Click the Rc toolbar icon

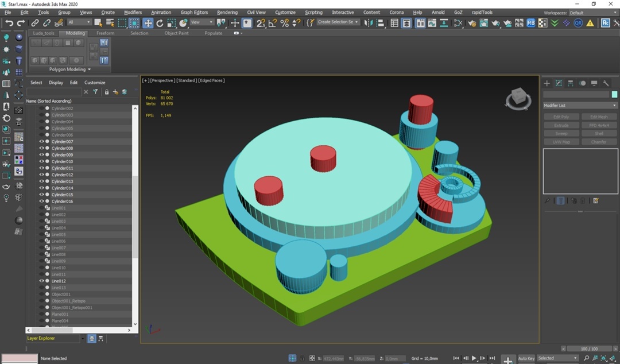point(606,23)
